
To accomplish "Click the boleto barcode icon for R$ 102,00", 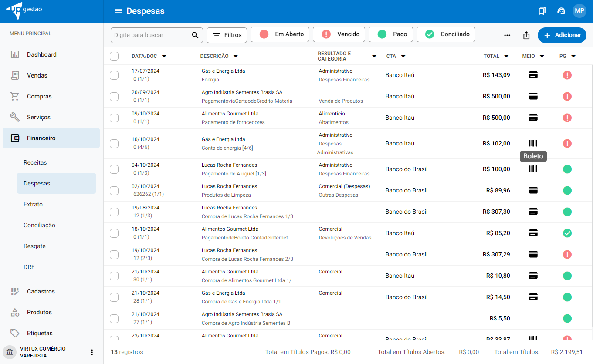I will click(x=533, y=143).
